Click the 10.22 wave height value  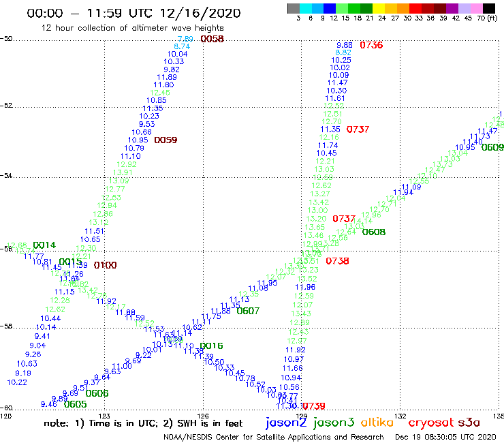[x=17, y=382]
